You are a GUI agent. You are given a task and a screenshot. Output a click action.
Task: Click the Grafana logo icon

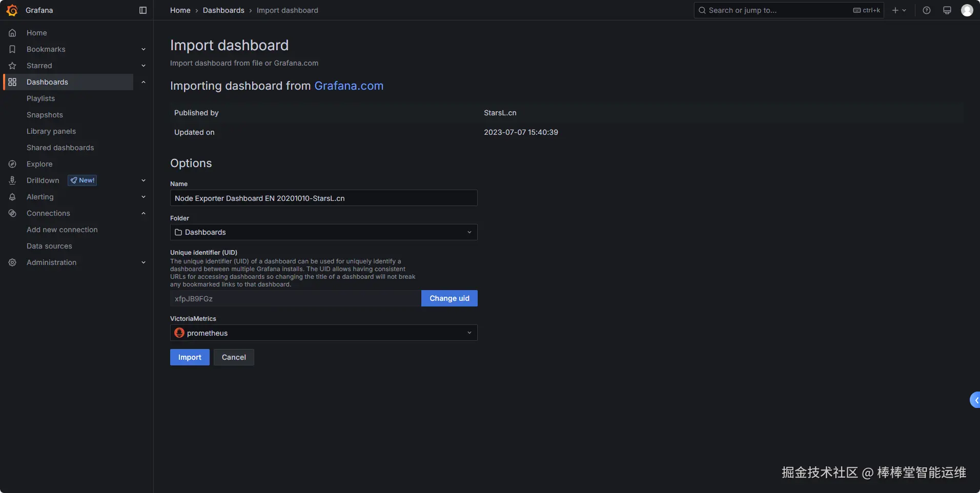(x=12, y=10)
